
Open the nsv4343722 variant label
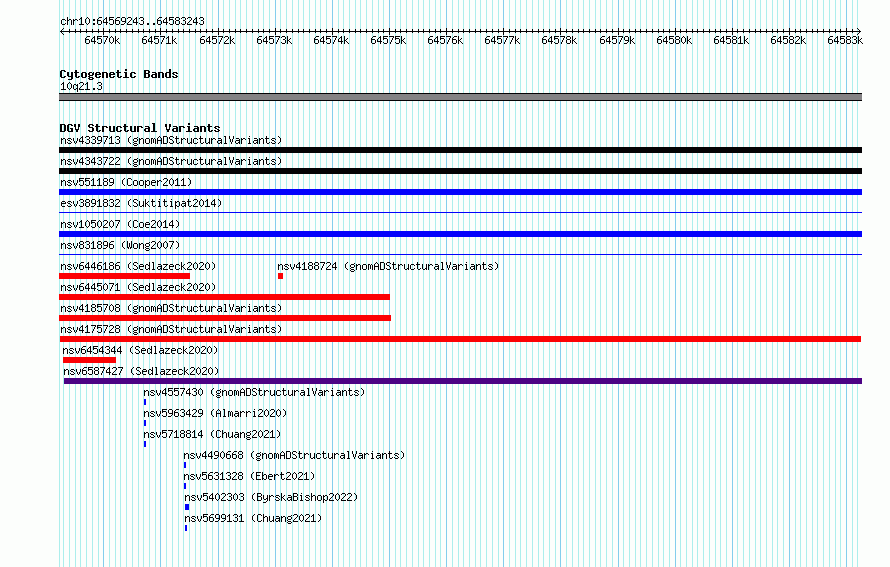[x=171, y=161]
